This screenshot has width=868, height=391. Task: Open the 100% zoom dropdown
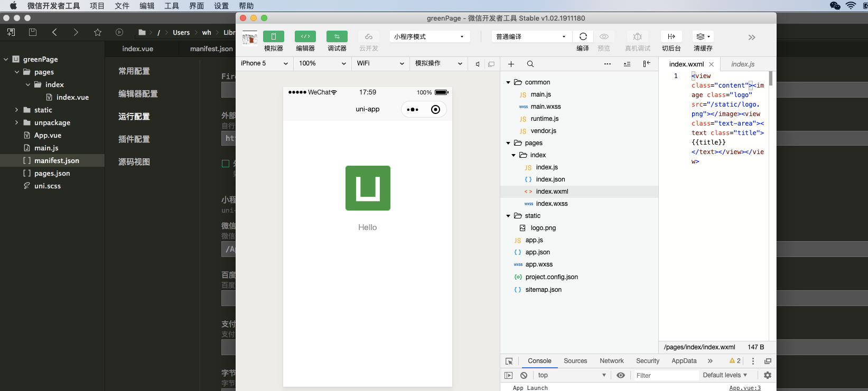pos(322,63)
